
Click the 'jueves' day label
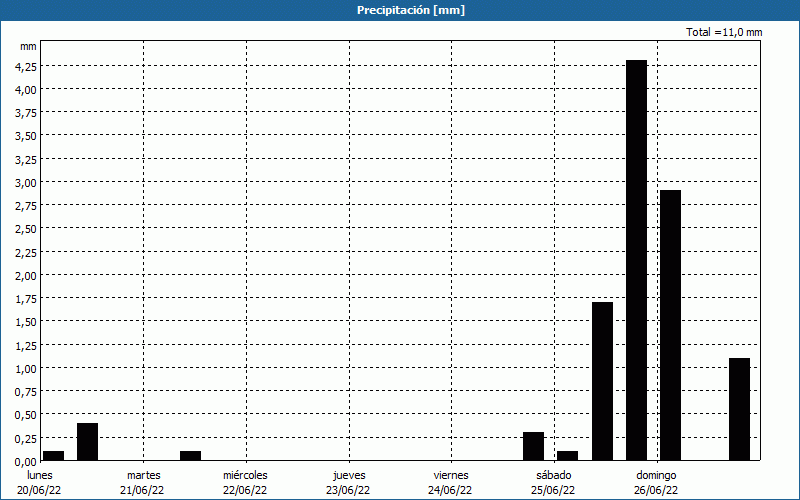349,475
